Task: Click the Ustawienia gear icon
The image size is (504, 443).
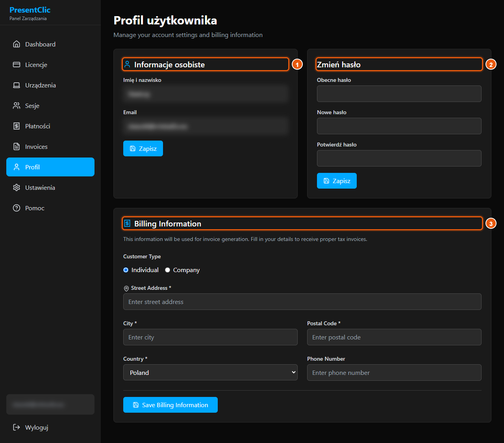Action: [x=17, y=187]
